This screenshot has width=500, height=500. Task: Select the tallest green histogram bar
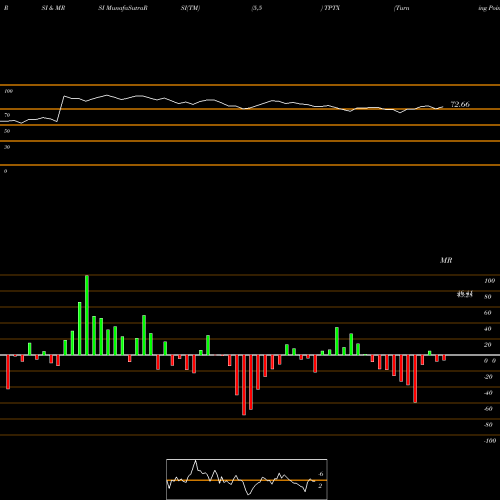point(87,315)
